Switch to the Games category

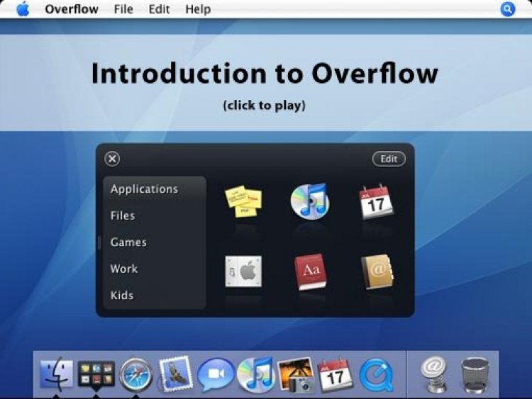[x=155, y=242]
